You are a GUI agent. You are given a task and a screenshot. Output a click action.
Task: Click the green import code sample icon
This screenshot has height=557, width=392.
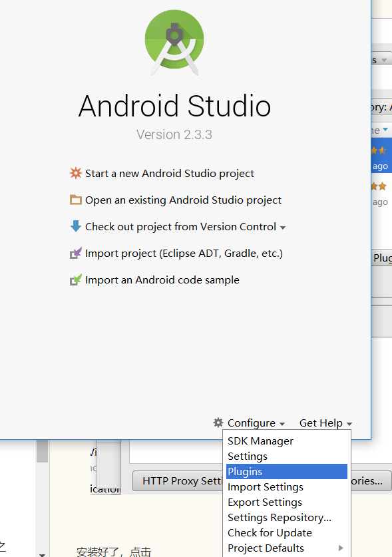point(76,279)
